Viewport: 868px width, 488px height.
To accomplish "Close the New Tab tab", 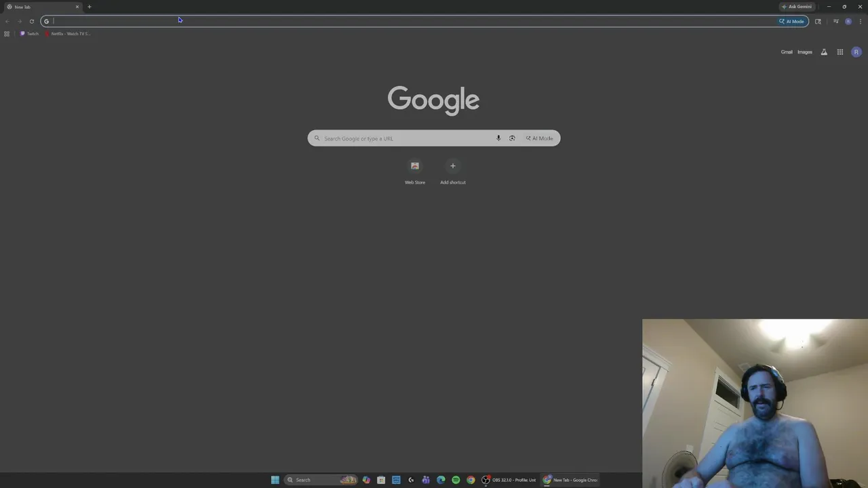I will coord(77,7).
